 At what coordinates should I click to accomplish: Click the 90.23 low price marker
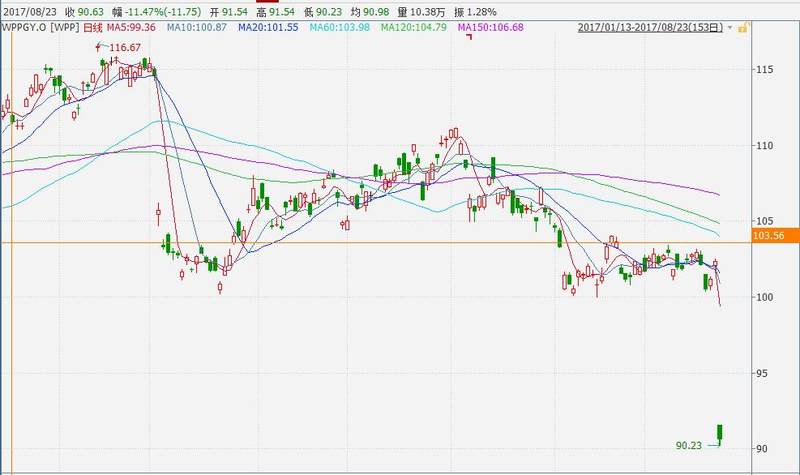[x=689, y=446]
